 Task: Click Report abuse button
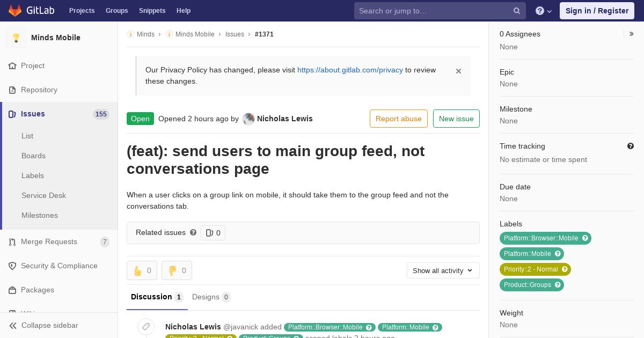click(x=399, y=119)
